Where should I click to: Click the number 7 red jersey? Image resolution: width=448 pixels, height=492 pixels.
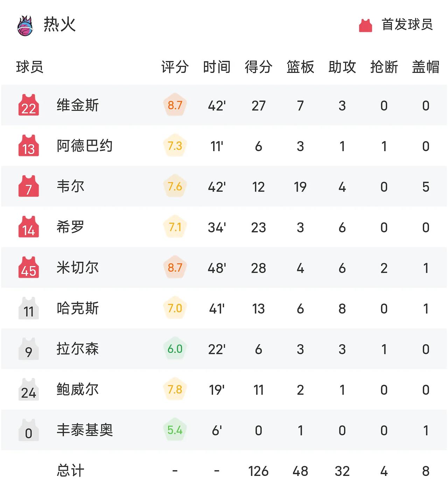coord(28,186)
